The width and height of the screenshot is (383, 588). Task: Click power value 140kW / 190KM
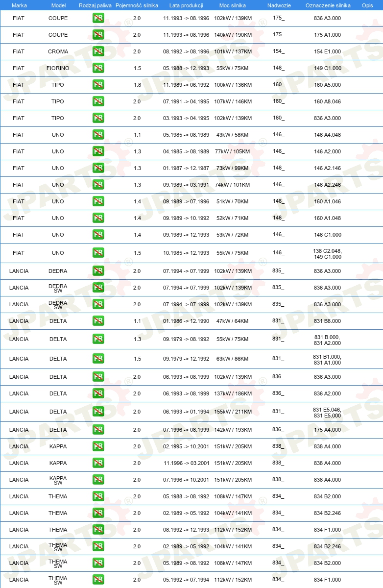[x=233, y=35]
